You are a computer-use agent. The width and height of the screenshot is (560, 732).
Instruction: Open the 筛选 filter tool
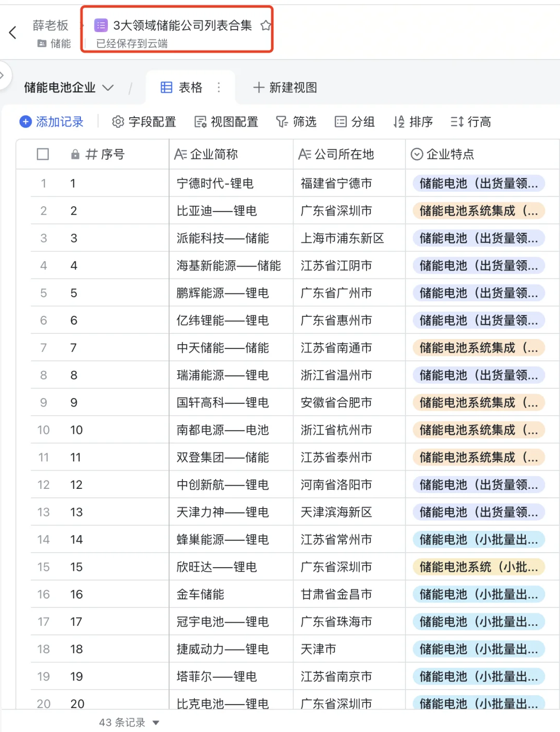(x=296, y=122)
